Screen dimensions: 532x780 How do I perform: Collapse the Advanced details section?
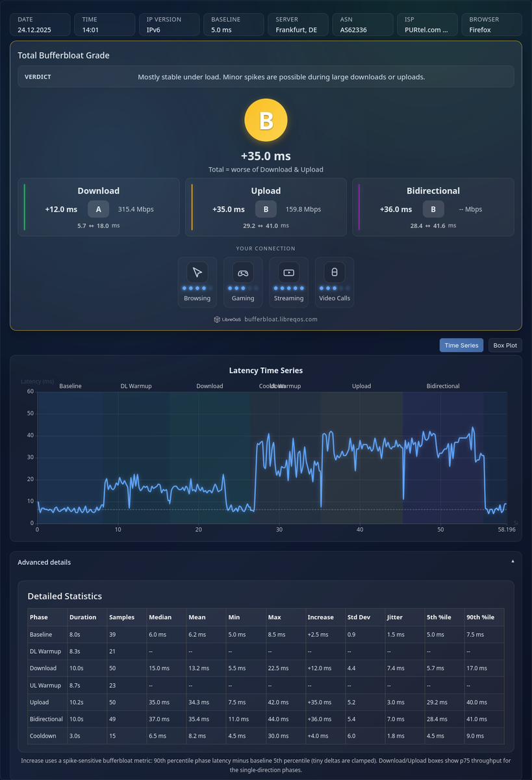coord(266,562)
